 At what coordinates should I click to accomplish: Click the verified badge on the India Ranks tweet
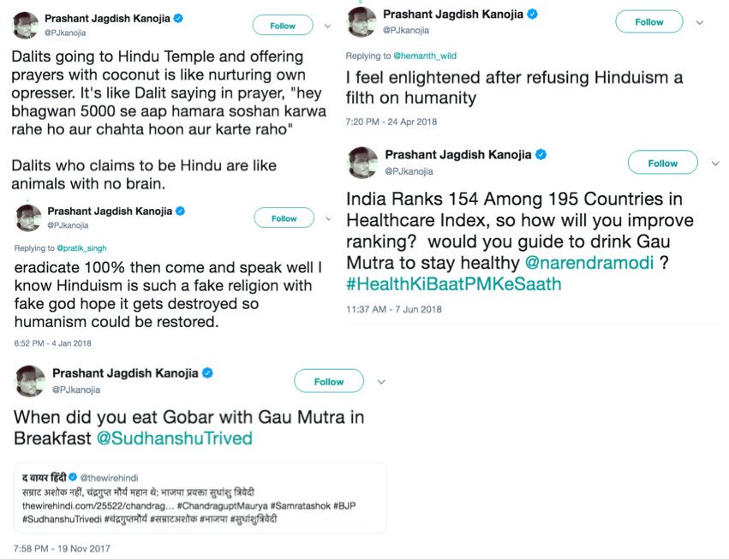click(541, 155)
